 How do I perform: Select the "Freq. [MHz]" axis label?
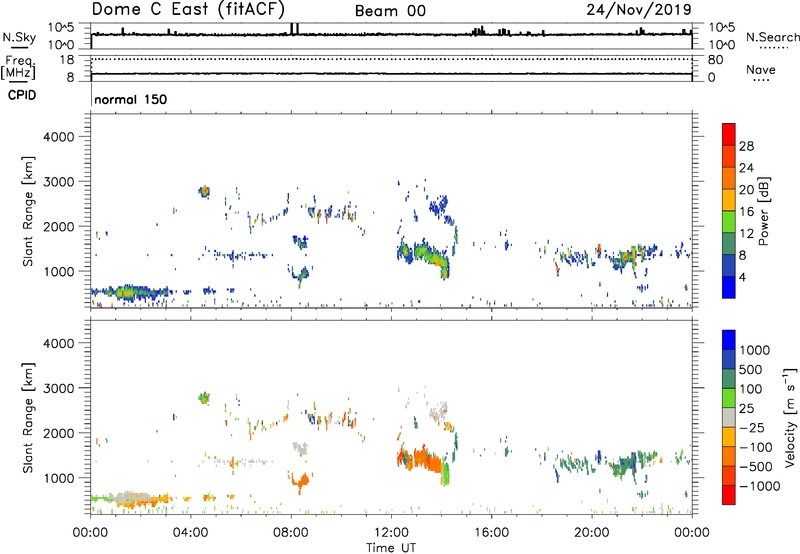18,67
